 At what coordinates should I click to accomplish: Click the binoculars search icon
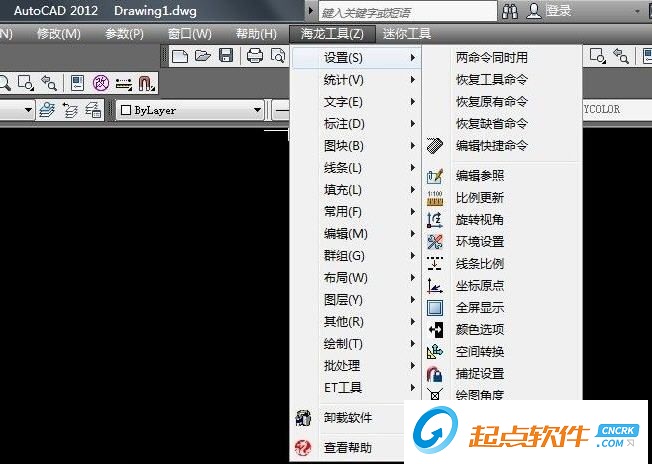(510, 12)
